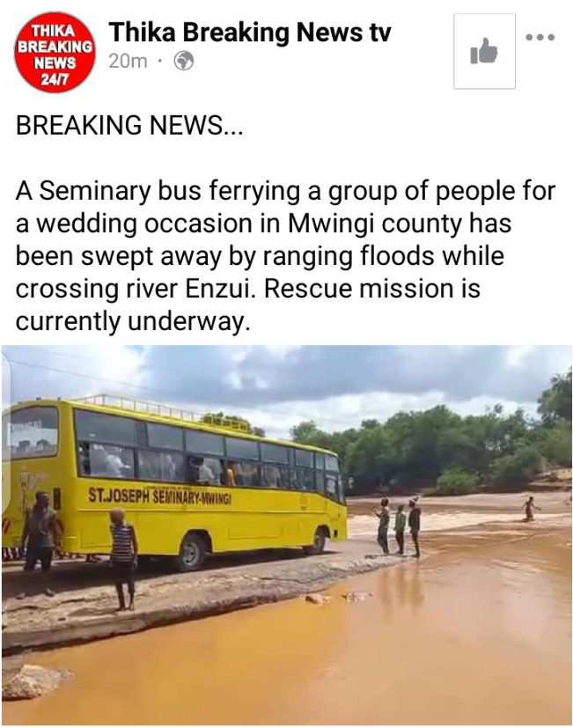Tap the globe public privacy icon

click(183, 62)
